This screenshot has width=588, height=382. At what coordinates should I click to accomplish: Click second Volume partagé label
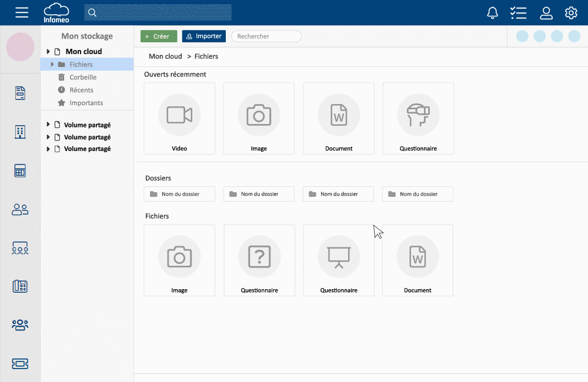pyautogui.click(x=88, y=137)
